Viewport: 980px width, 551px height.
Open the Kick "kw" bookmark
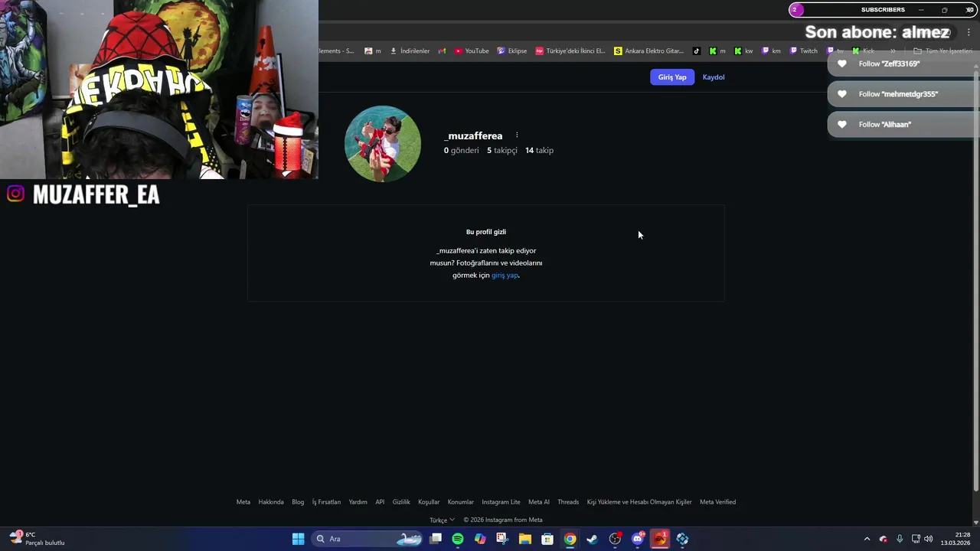pos(743,51)
